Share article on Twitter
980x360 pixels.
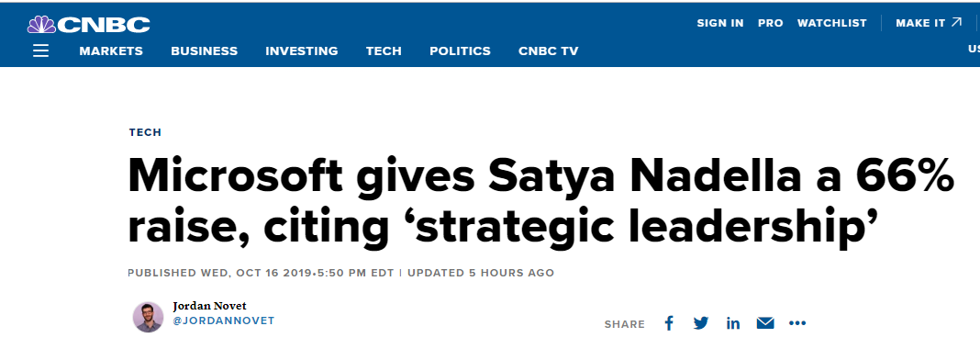(701, 323)
